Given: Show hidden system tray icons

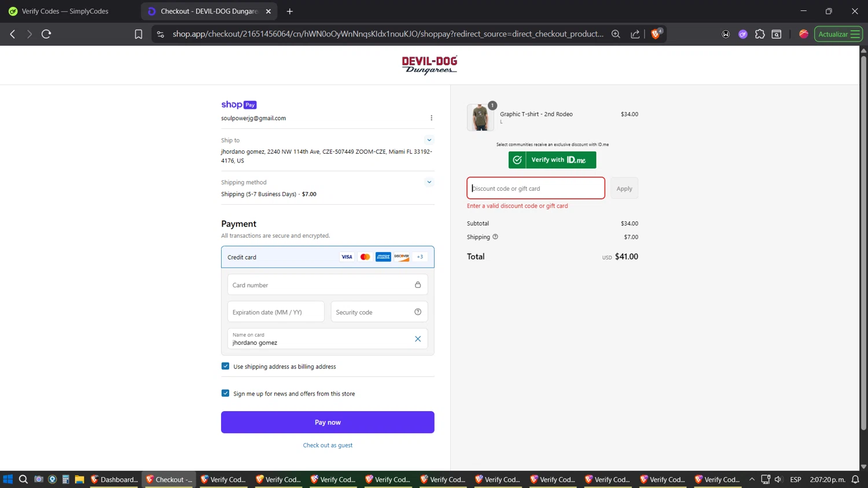Looking at the screenshot, I should (752, 479).
